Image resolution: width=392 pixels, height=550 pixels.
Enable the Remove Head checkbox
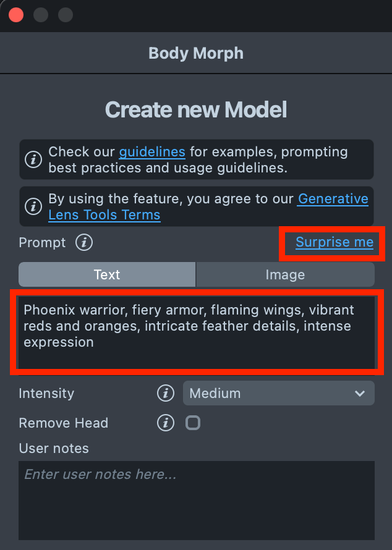point(193,423)
